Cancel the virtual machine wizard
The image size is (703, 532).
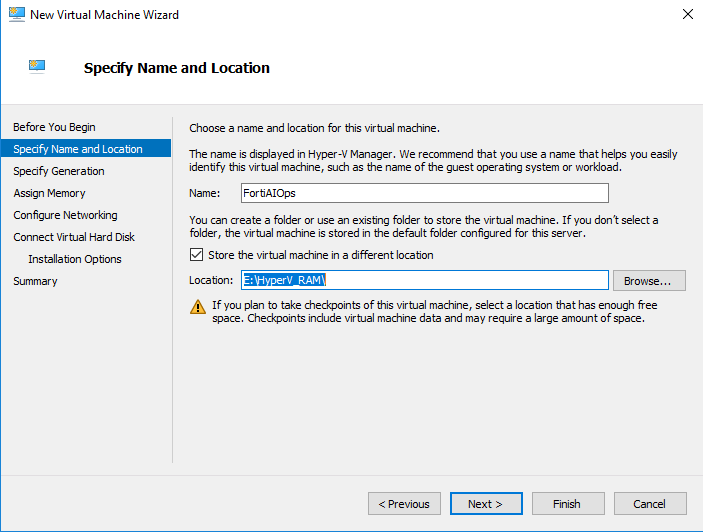(x=650, y=504)
